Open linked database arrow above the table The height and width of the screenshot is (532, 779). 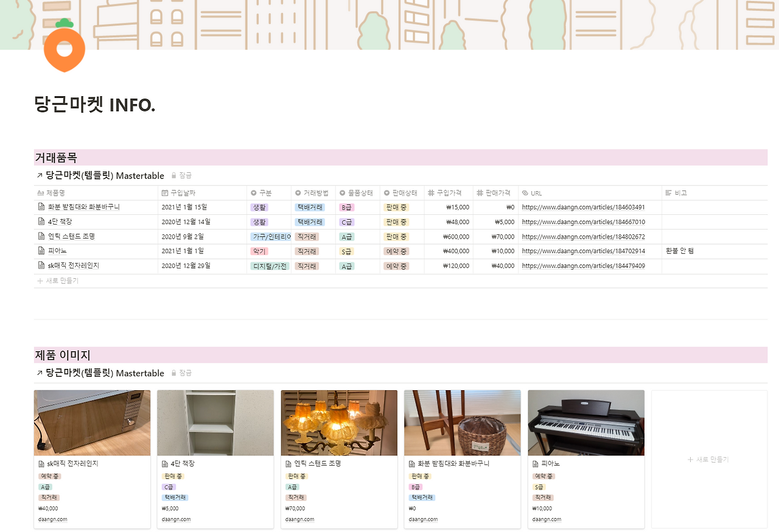[40, 176]
